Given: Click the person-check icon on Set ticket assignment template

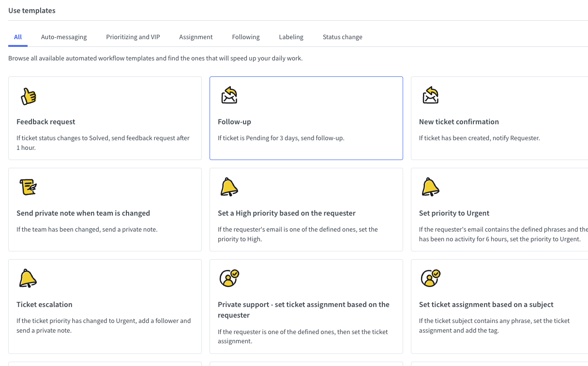Looking at the screenshot, I should coord(430,278).
